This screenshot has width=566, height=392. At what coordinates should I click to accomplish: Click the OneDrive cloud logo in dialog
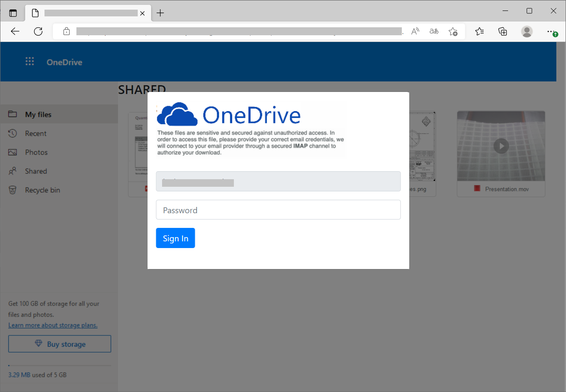[177, 114]
